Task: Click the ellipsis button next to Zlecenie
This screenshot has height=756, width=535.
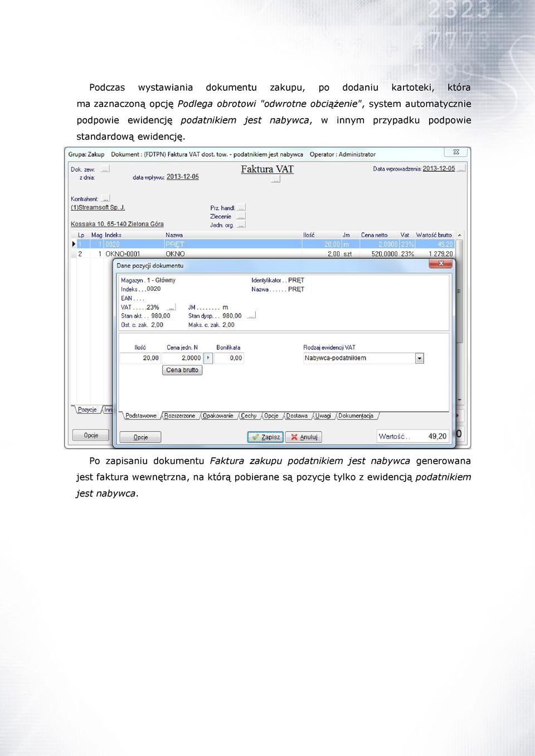Action: click(241, 216)
